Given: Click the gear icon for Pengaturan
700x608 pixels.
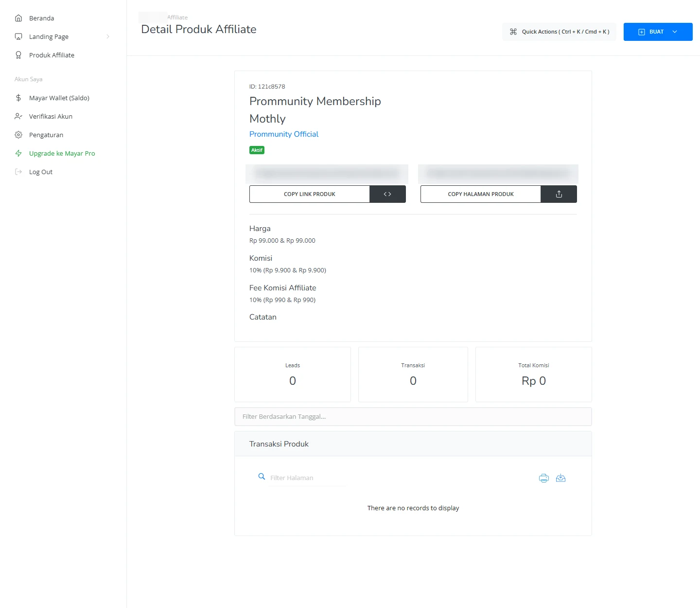Looking at the screenshot, I should click(x=18, y=135).
